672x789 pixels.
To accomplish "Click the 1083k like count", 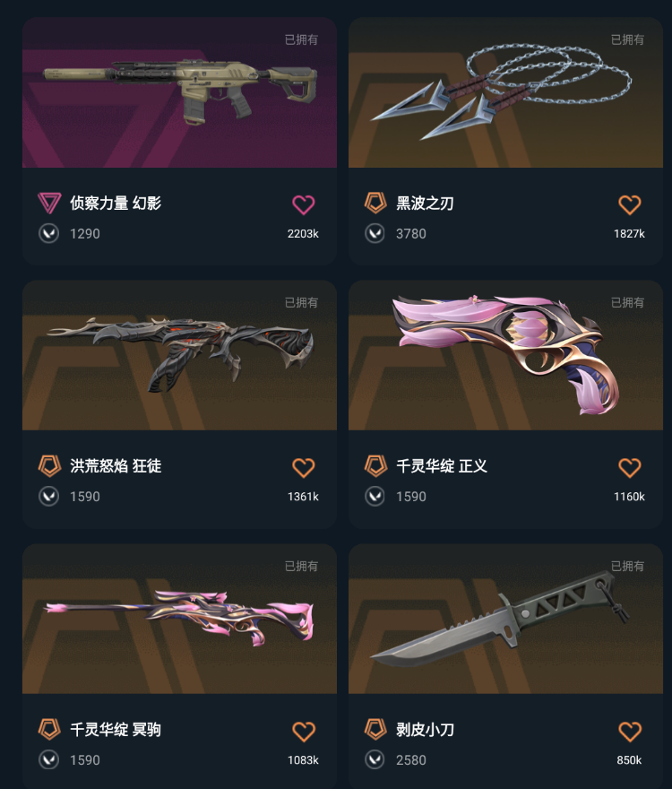I will [303, 759].
